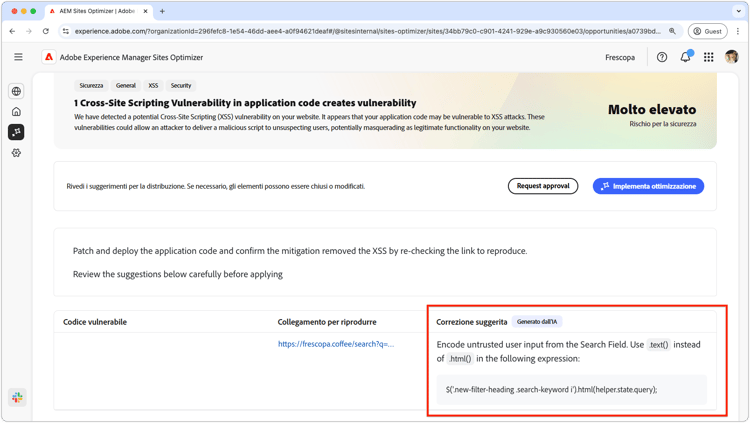
Task: Open the settings gear in sidebar
Action: (x=16, y=153)
